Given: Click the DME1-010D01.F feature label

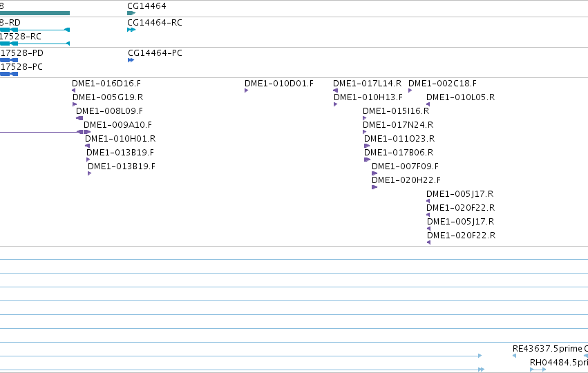Looking at the screenshot, I should click(279, 83).
